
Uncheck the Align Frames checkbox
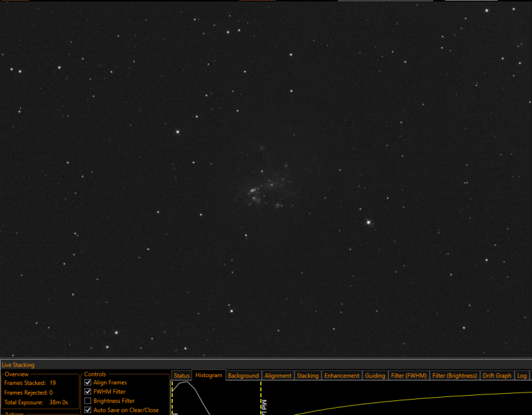tap(88, 382)
